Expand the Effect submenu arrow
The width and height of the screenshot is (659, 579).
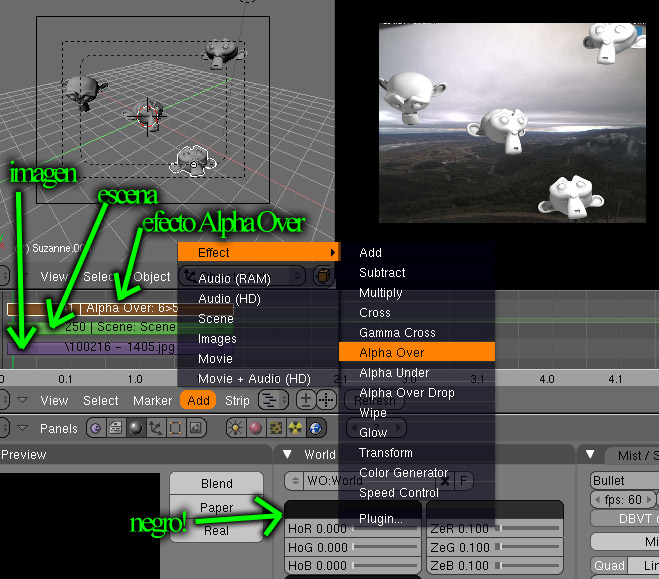point(332,253)
